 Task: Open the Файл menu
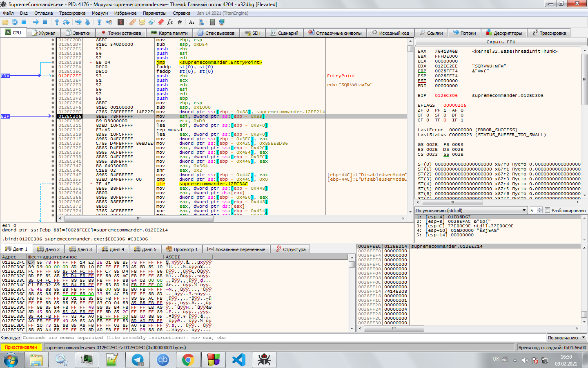tap(8, 13)
